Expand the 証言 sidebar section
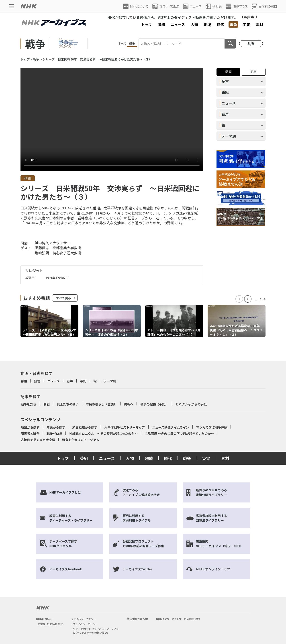 pyautogui.click(x=241, y=81)
